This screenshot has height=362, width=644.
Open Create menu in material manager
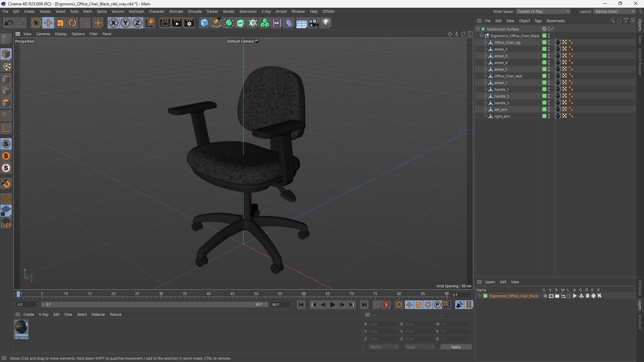click(x=29, y=314)
